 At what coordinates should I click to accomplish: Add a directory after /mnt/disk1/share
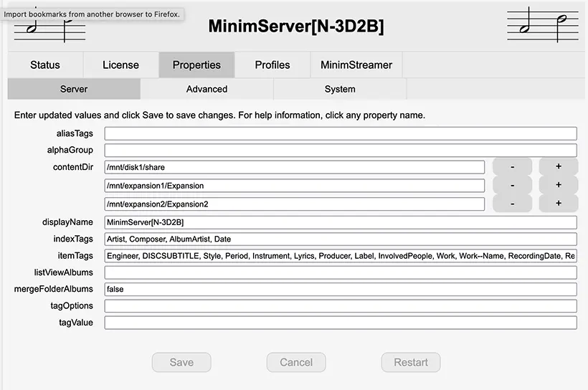pos(559,166)
